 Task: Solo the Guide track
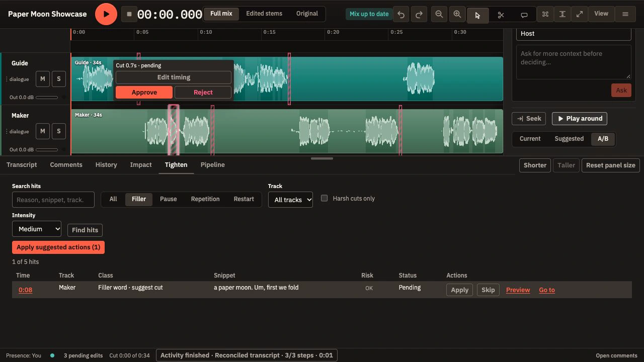point(59,79)
